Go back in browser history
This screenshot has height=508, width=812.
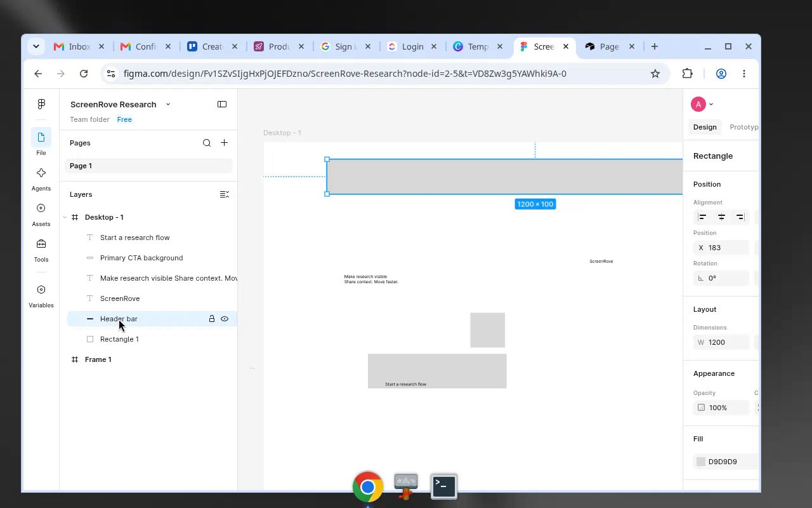point(38,74)
